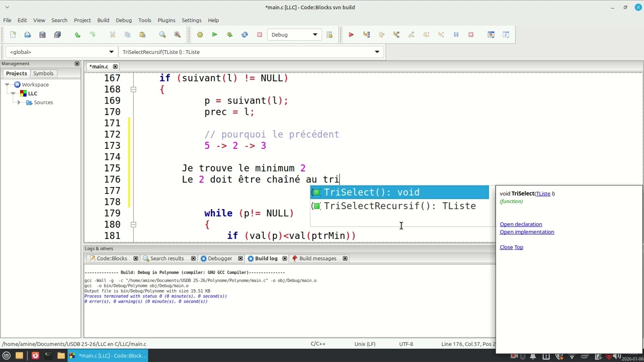Click the Rebuild icon
The image size is (644, 362).
pyautogui.click(x=245, y=35)
